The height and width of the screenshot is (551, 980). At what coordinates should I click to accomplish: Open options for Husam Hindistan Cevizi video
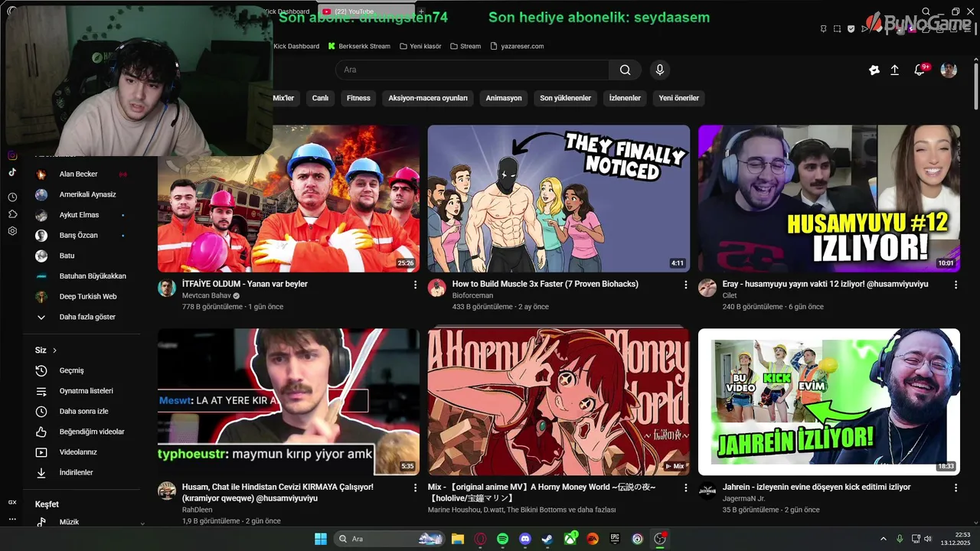coord(416,487)
